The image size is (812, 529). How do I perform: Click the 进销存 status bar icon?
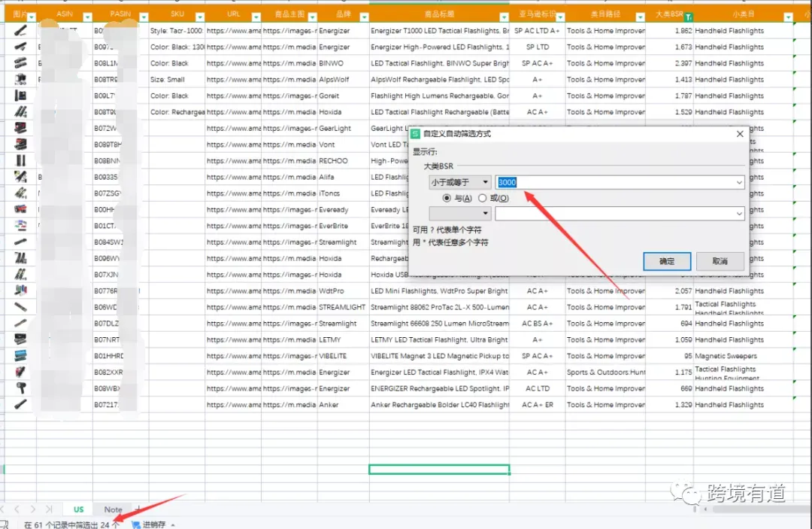click(136, 524)
